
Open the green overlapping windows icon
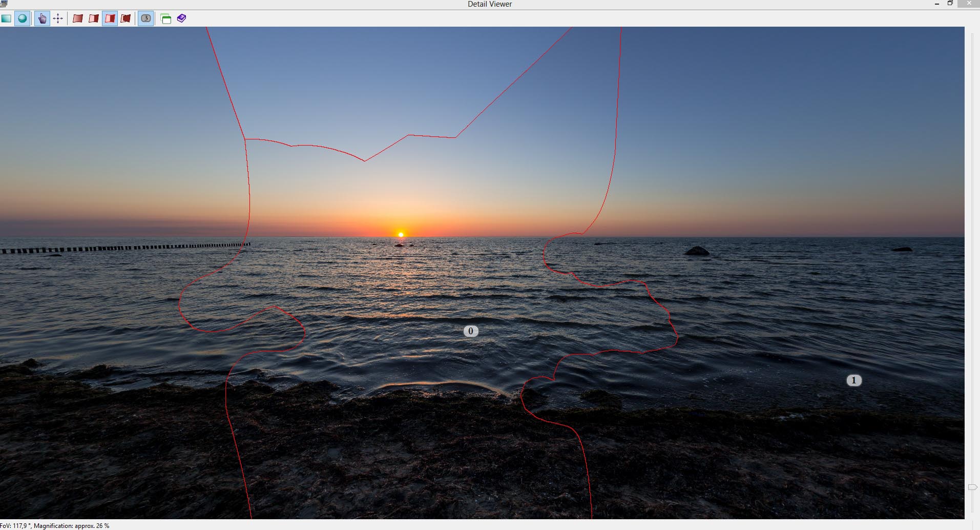pos(166,19)
